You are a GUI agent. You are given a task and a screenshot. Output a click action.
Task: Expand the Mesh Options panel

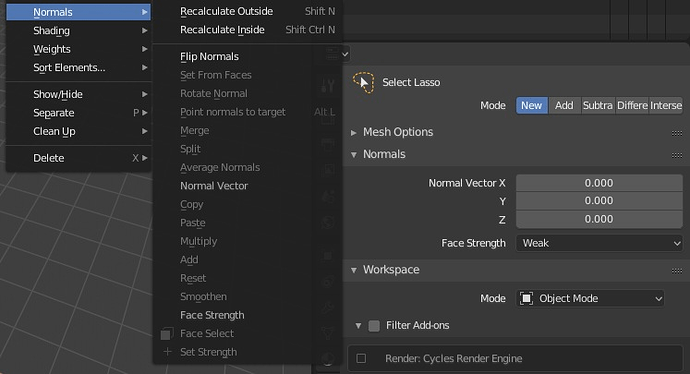pyautogui.click(x=354, y=132)
